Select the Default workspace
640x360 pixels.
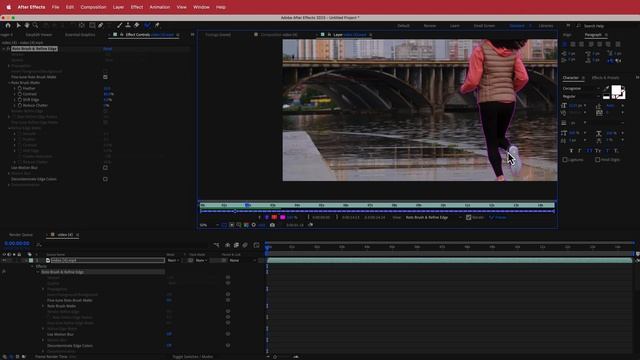click(x=403, y=26)
